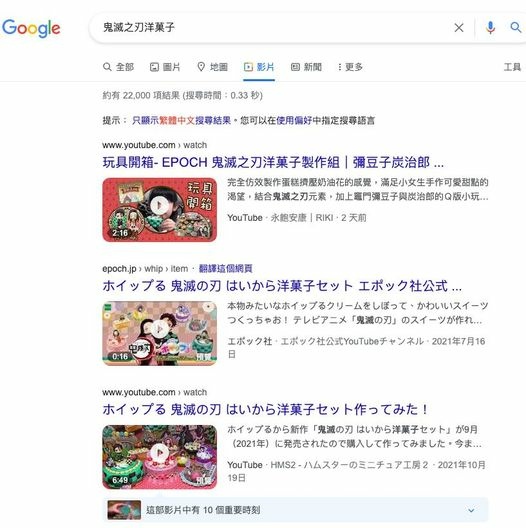Switch to the 地圖 tab
526x528 pixels.
click(212, 67)
